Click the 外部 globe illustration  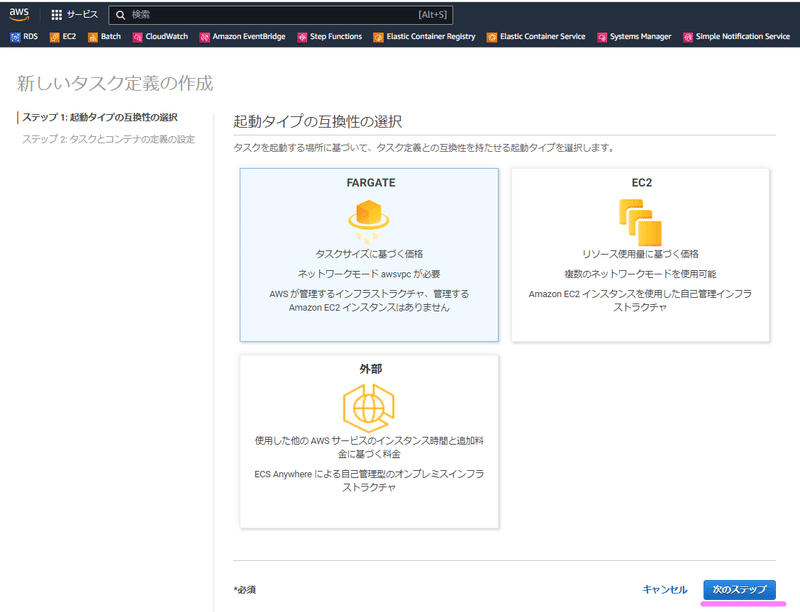point(369,407)
